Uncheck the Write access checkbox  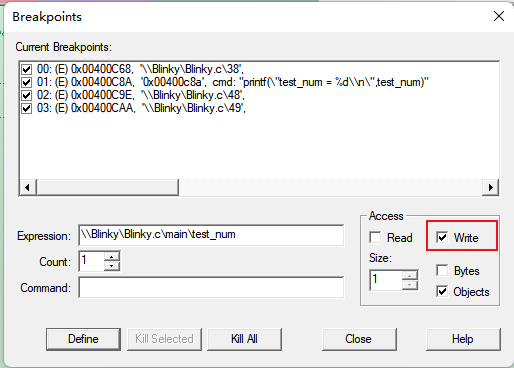pos(442,238)
